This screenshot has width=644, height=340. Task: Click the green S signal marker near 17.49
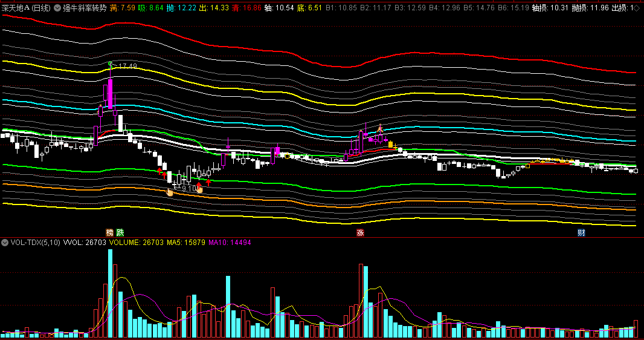110,65
